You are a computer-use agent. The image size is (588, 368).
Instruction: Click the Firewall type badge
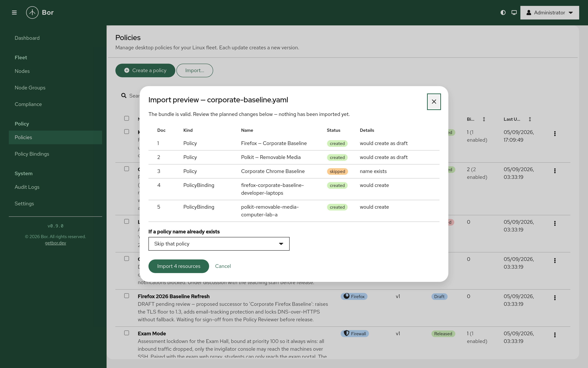coord(355,334)
